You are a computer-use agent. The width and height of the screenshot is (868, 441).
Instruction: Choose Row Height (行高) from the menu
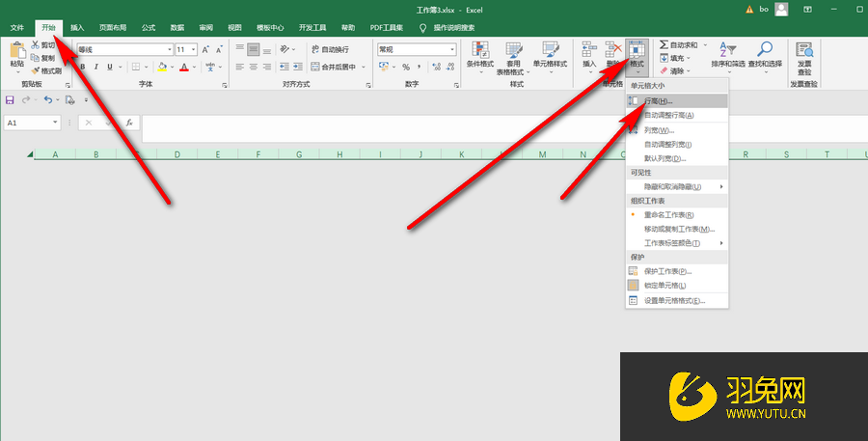click(659, 100)
